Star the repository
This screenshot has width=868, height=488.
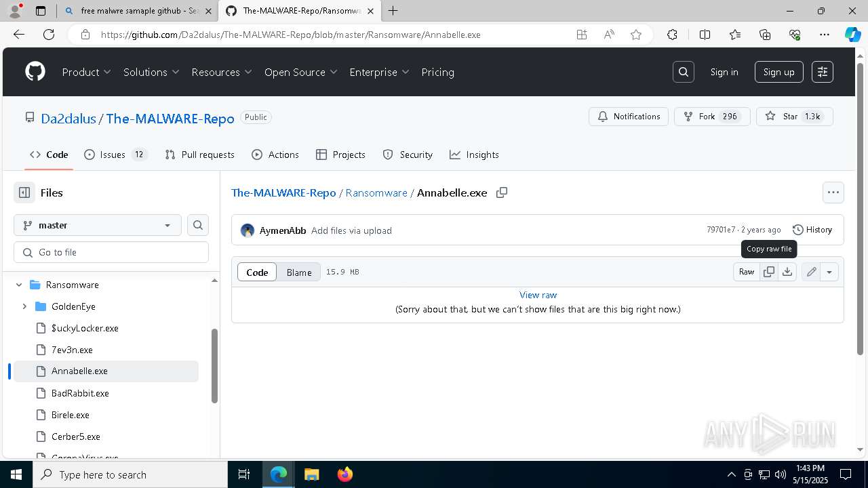(x=794, y=117)
